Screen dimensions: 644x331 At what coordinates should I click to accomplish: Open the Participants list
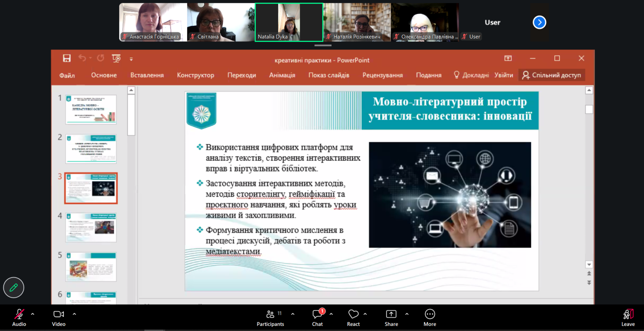[270, 317]
